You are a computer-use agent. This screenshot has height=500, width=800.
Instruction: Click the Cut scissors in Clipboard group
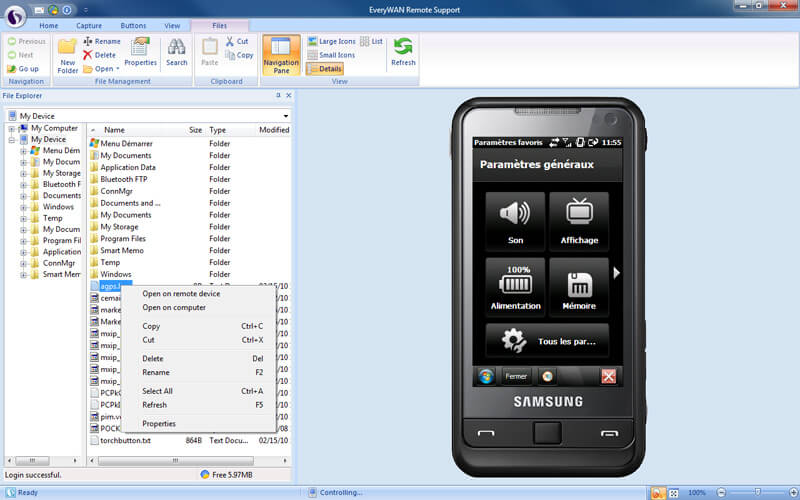tap(237, 41)
